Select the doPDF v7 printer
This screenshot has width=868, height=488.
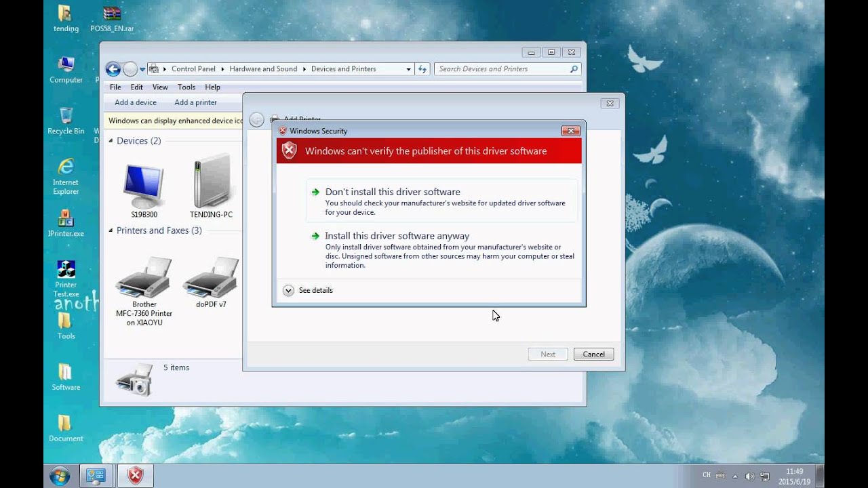(x=211, y=283)
